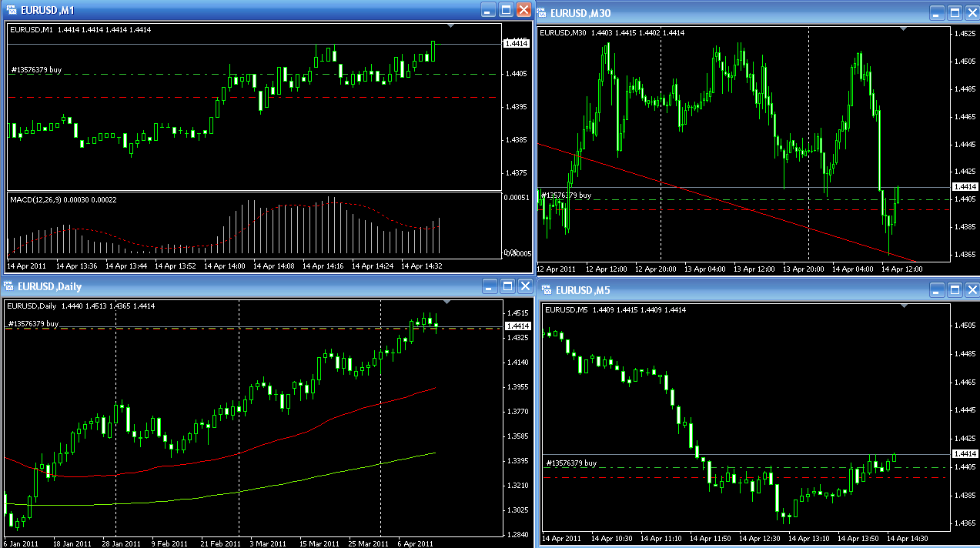Click the 1.4414 current price tag in M5 chart
This screenshot has width=980, height=548.
click(x=965, y=454)
